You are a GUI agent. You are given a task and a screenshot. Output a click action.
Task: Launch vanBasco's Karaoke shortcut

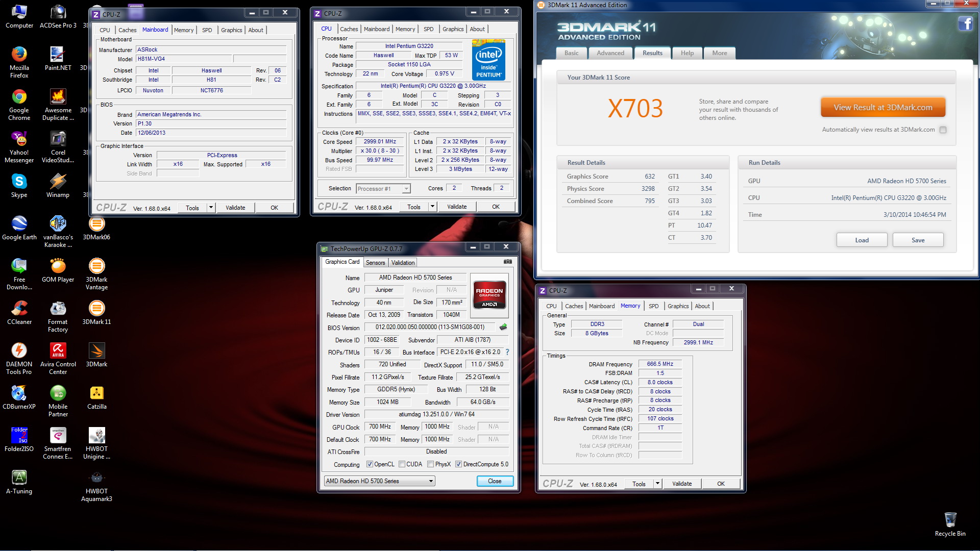(x=58, y=232)
